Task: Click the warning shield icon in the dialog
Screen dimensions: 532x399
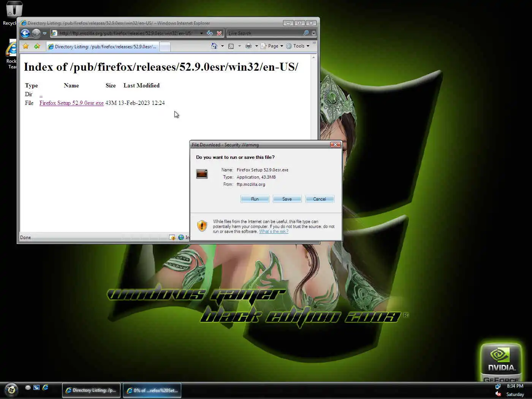Action: click(x=202, y=226)
